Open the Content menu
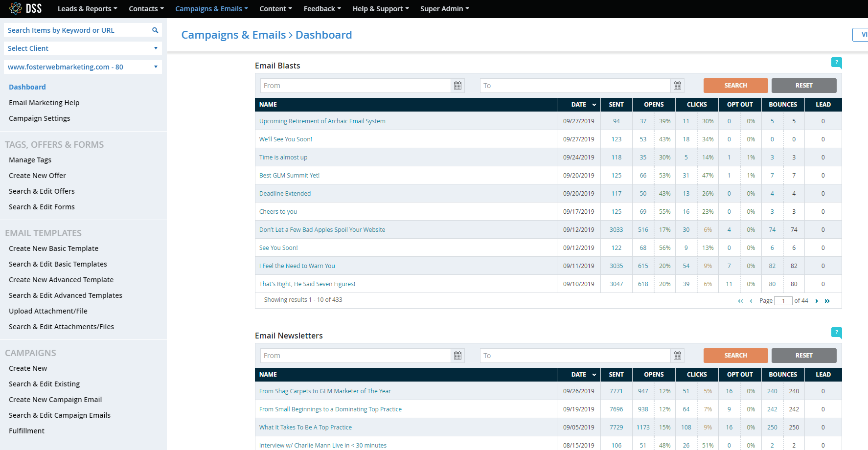Viewport: 868px width, 450px height. tap(275, 9)
